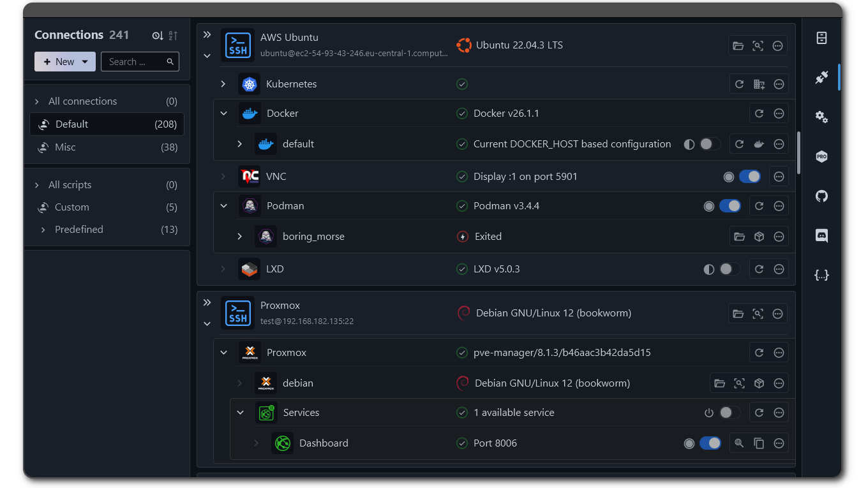Expand the boring_morse container entry
This screenshot has width=868, height=488.
pyautogui.click(x=239, y=237)
